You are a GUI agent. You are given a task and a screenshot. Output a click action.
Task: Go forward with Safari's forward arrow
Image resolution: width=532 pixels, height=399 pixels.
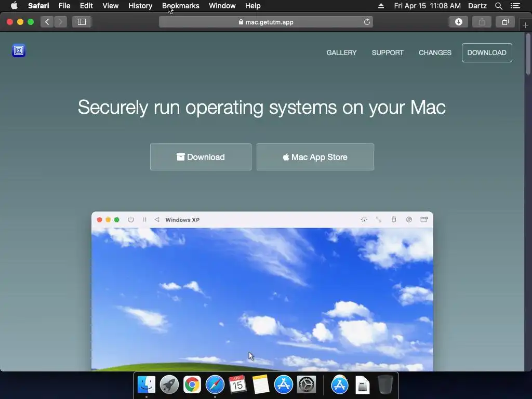[60, 22]
